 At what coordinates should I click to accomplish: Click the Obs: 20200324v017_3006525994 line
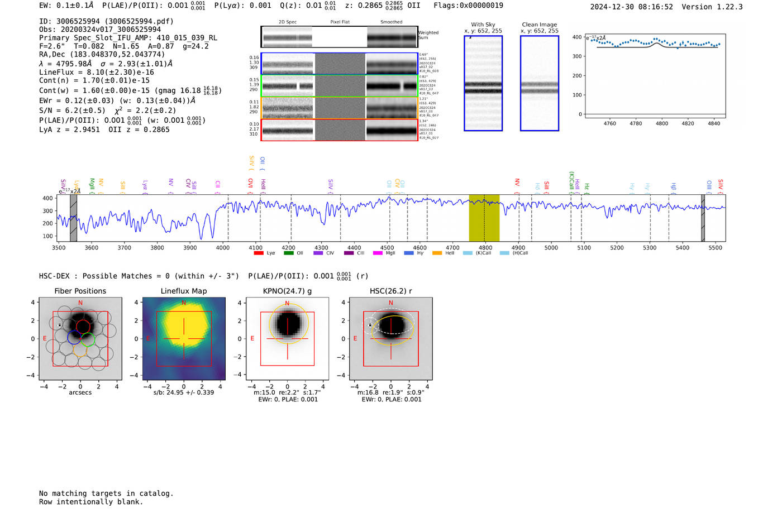click(x=100, y=30)
